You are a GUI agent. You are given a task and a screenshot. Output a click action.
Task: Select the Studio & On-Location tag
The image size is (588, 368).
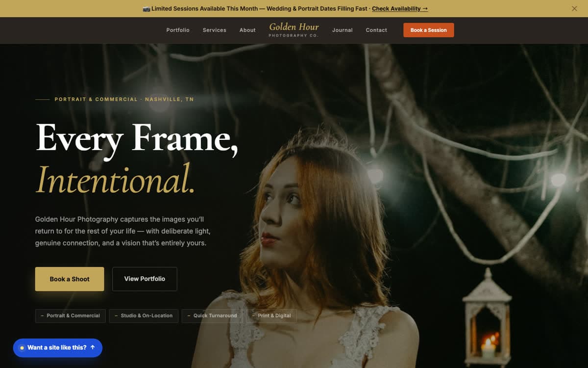pyautogui.click(x=144, y=315)
